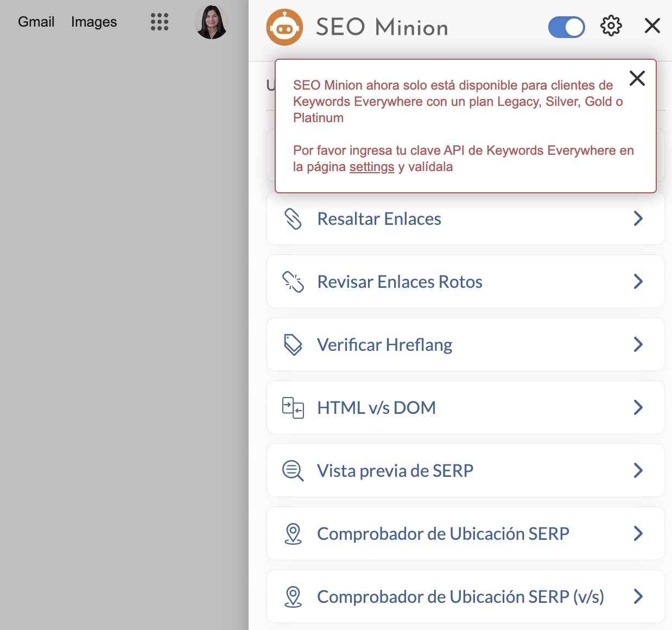Expand the Verificar Hreflang chevron
The height and width of the screenshot is (630, 672).
[638, 344]
